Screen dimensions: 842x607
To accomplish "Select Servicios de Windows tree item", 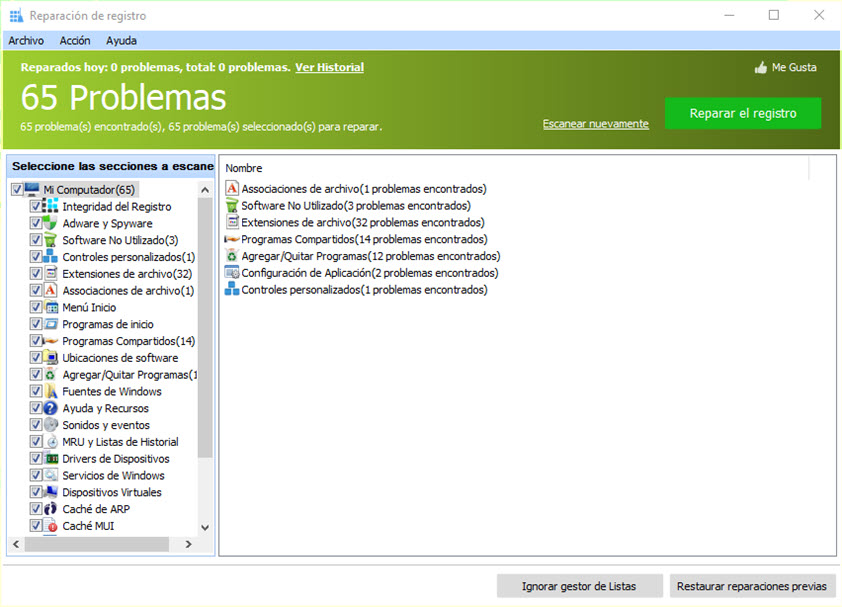I will coord(113,475).
